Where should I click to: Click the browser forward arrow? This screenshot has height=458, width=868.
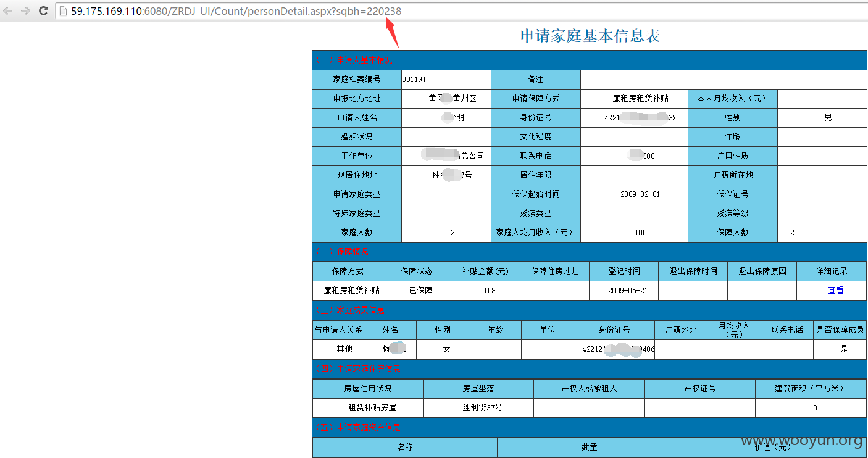26,10
